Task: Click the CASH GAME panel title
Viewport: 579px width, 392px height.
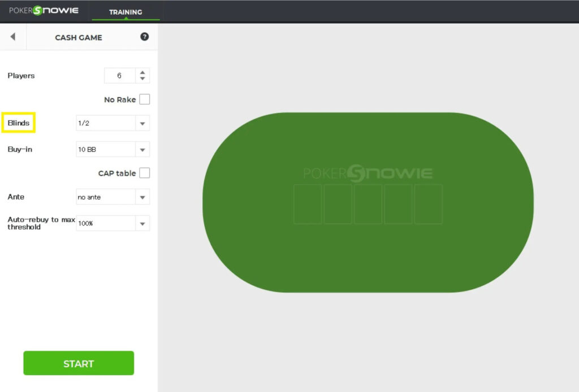Action: (79, 38)
